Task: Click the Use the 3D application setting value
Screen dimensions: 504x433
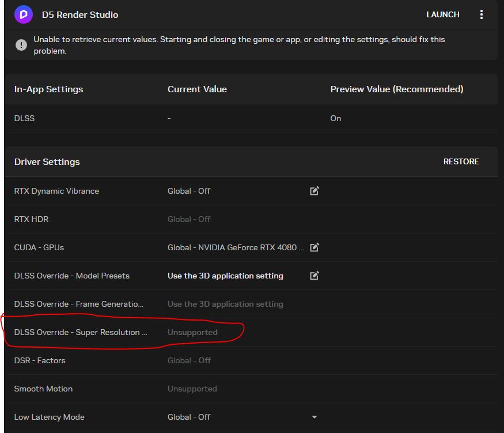Action: click(225, 276)
